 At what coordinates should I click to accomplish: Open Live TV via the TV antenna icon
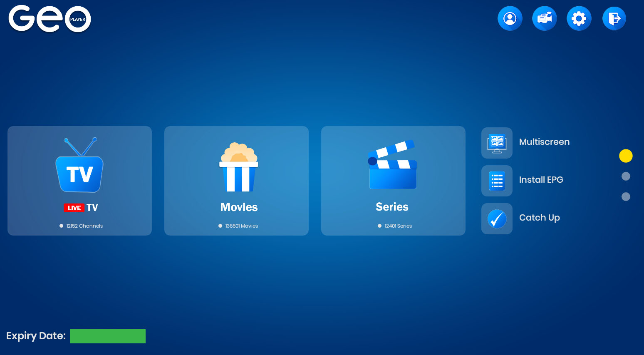pyautogui.click(x=79, y=166)
